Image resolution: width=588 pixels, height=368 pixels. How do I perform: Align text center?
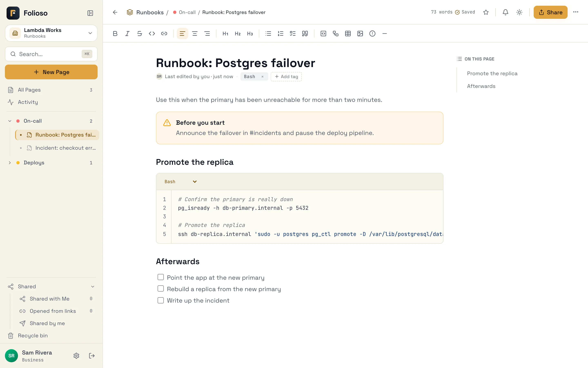coord(195,34)
